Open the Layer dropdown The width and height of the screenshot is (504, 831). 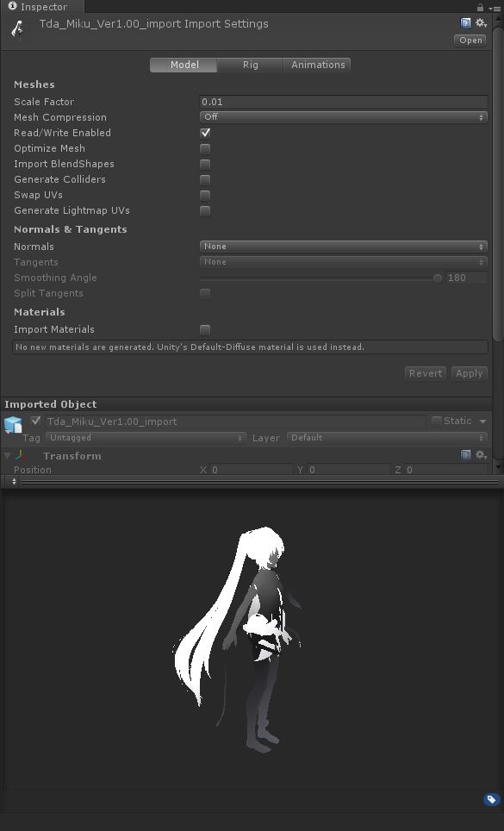click(x=387, y=438)
